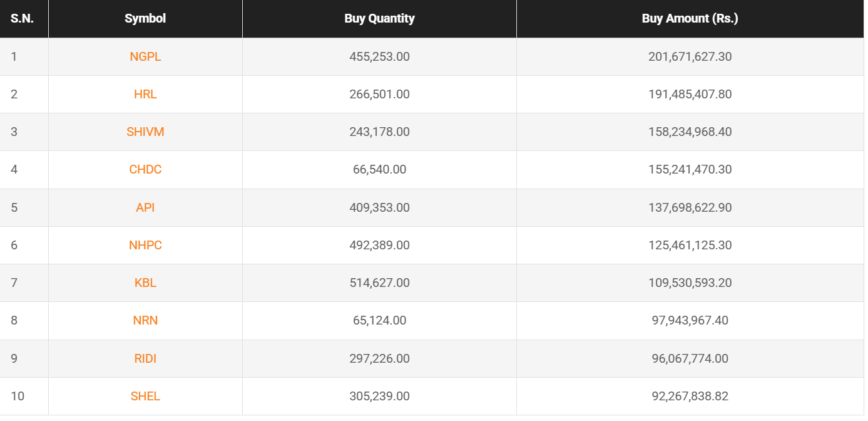The height and width of the screenshot is (421, 868).
Task: Click NGPL buy quantity 455,253.00 cell
Action: [379, 56]
